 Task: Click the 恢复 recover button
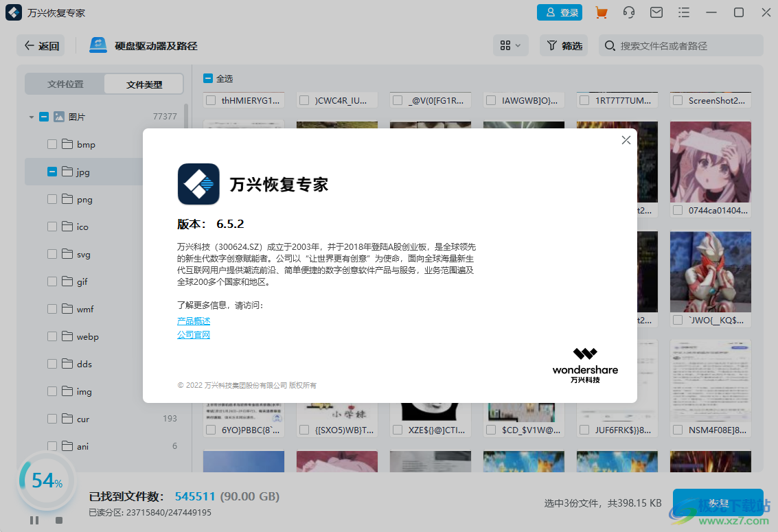pyautogui.click(x=718, y=502)
